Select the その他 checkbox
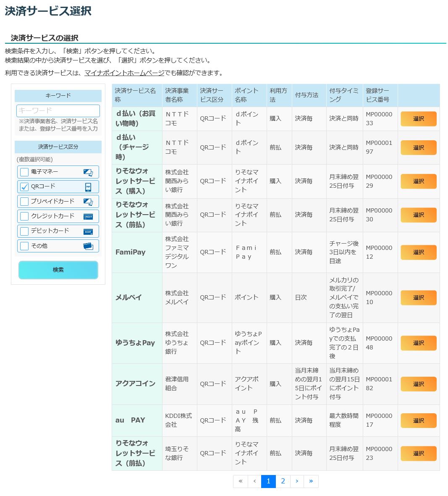This screenshot has height=496, width=448. click(24, 246)
